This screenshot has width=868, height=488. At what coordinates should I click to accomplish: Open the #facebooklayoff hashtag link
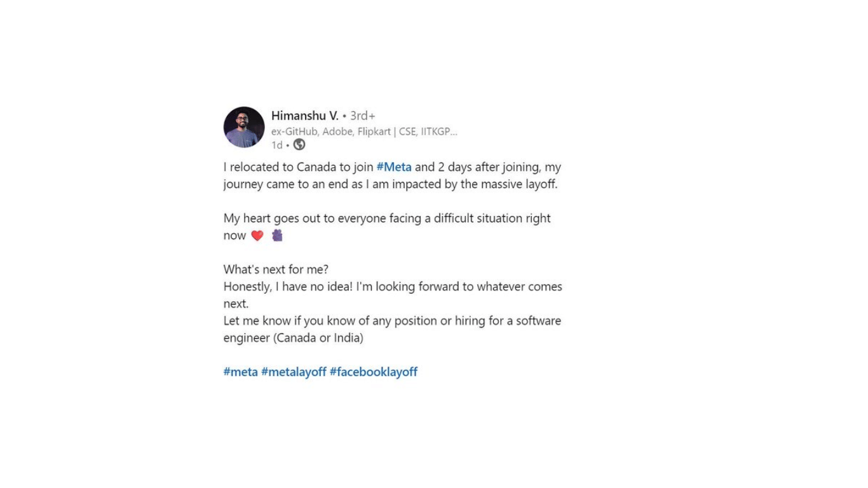pos(373,372)
